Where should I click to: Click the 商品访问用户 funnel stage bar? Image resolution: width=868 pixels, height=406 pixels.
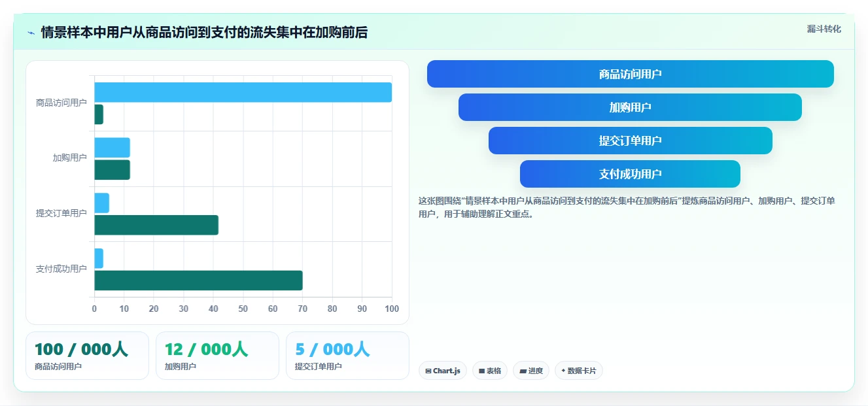pos(631,74)
